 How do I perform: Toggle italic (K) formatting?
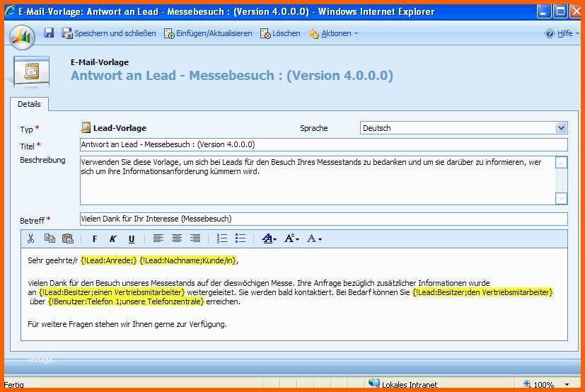click(112, 239)
